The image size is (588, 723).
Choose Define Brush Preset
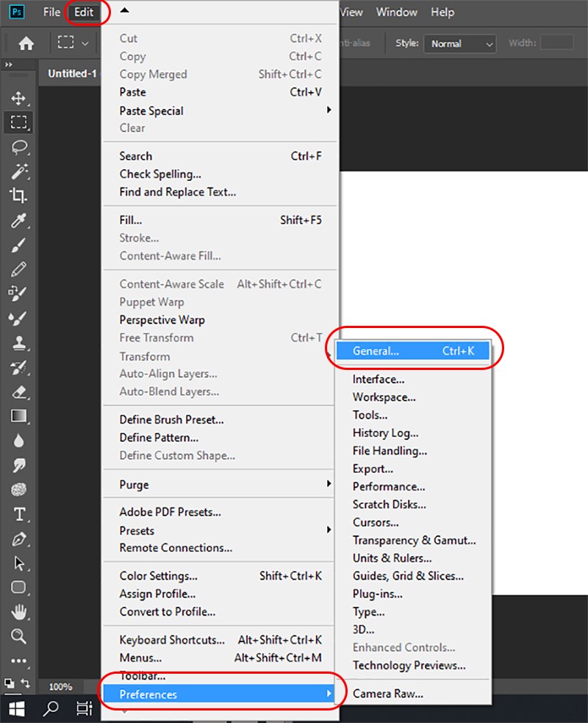click(220, 419)
